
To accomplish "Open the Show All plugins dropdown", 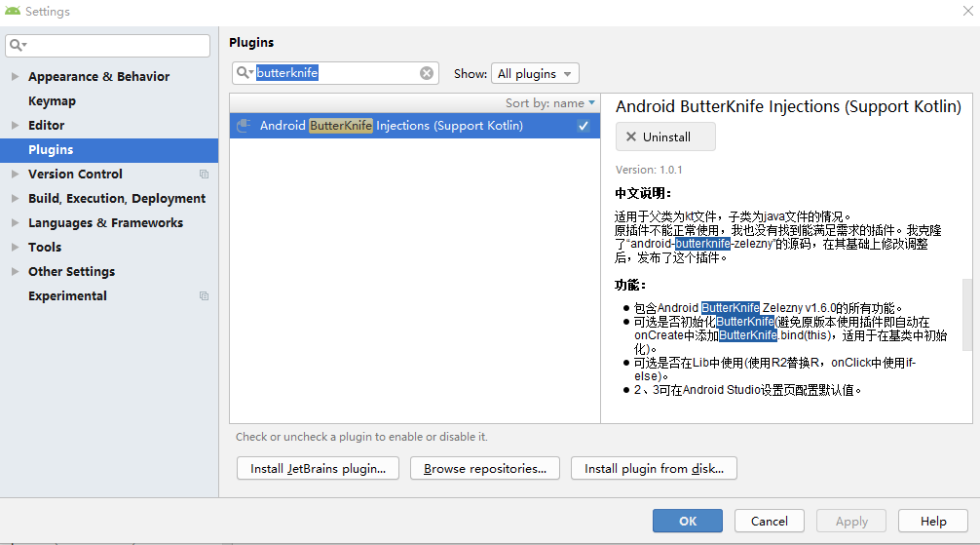I will tap(535, 73).
